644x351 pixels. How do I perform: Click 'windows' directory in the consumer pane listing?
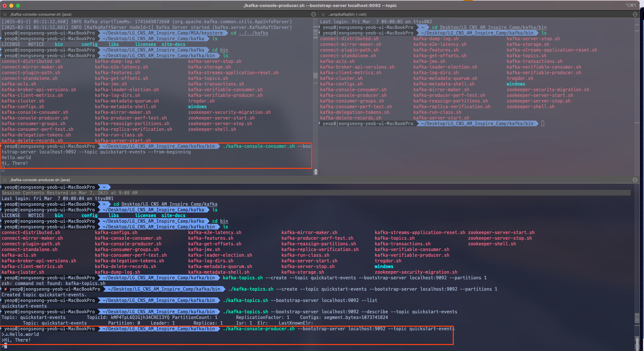pos(197,107)
